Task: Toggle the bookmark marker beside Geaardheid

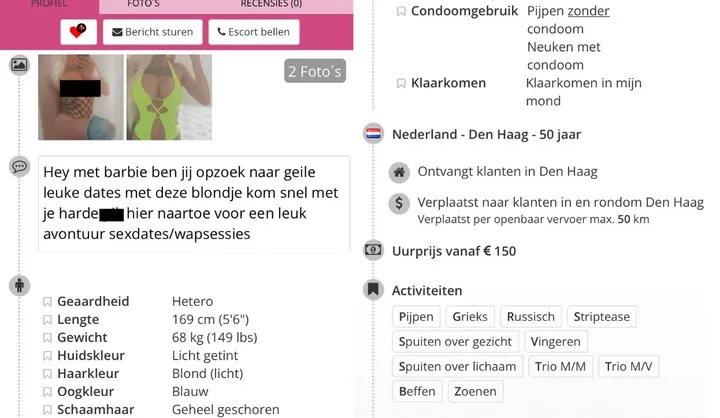Action: 47,302
